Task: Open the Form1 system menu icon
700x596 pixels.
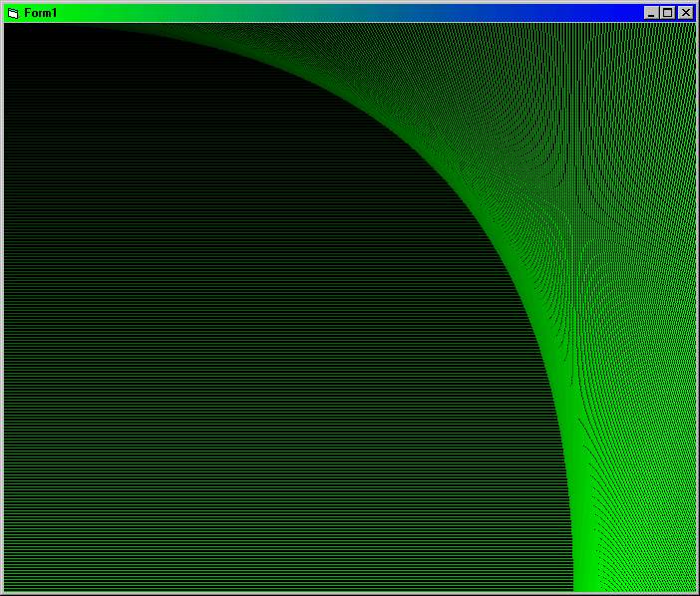Action: (x=13, y=13)
